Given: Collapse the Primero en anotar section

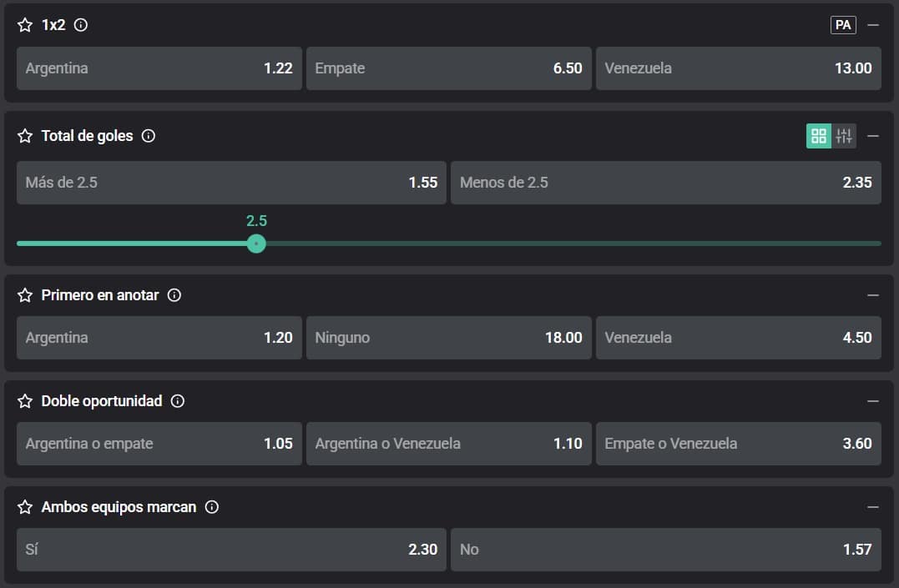Looking at the screenshot, I should click(873, 295).
